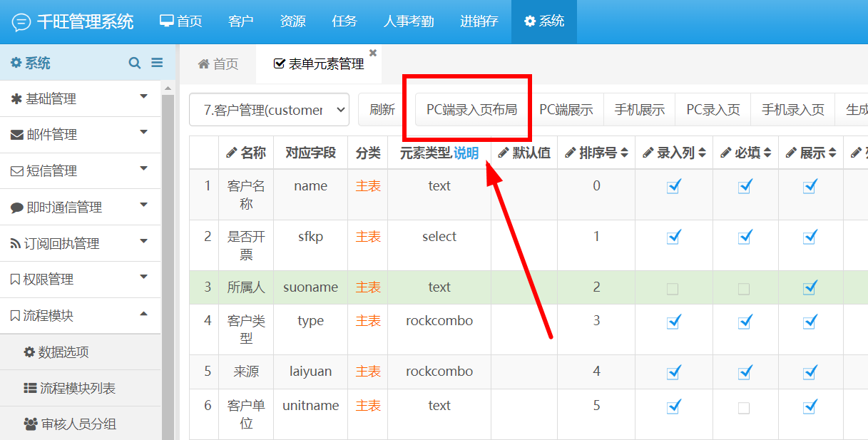This screenshot has width=868, height=440.
Task: Switch to 首页 tab with home icon
Action: point(218,64)
